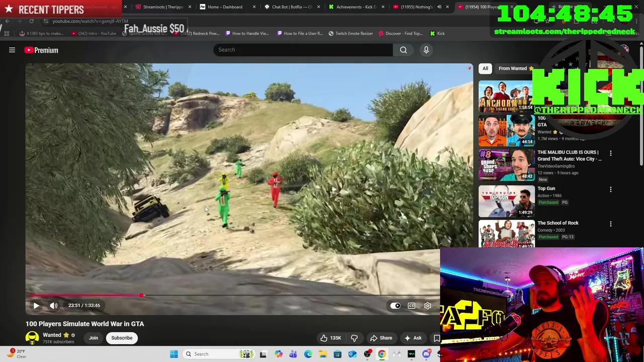Open Microsoft Teams taskbar icon
The height and width of the screenshot is (362, 644).
(293, 354)
